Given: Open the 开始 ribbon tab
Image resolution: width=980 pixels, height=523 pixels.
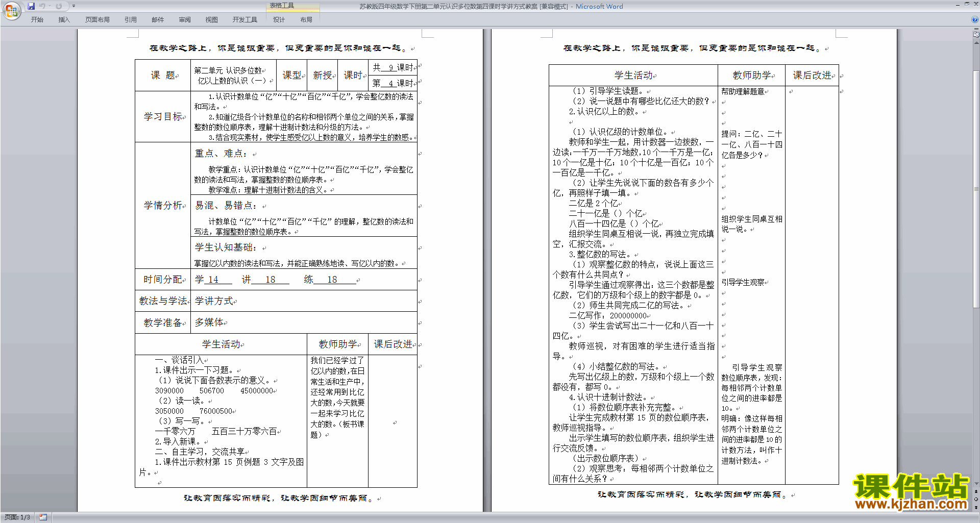Looking at the screenshot, I should tap(37, 20).
